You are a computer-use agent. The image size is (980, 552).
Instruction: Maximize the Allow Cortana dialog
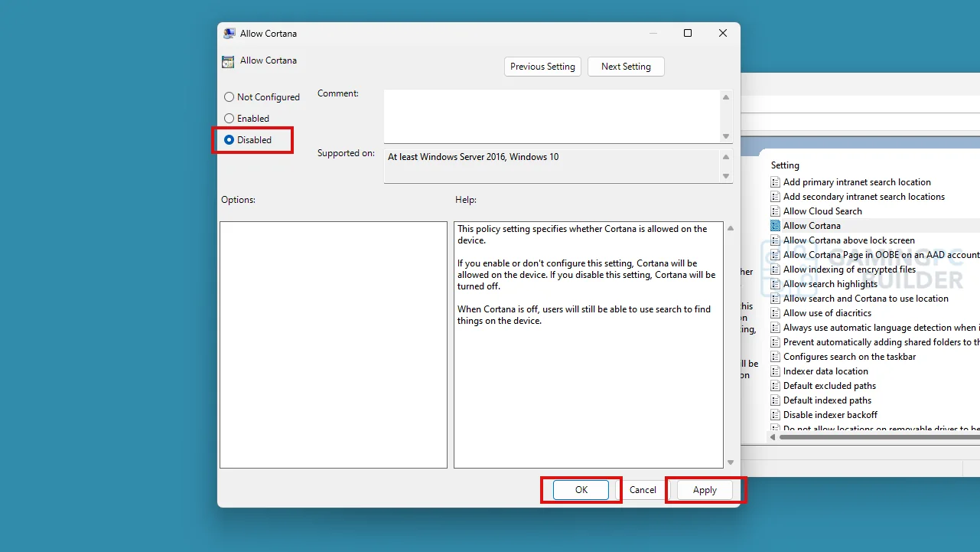(x=688, y=33)
